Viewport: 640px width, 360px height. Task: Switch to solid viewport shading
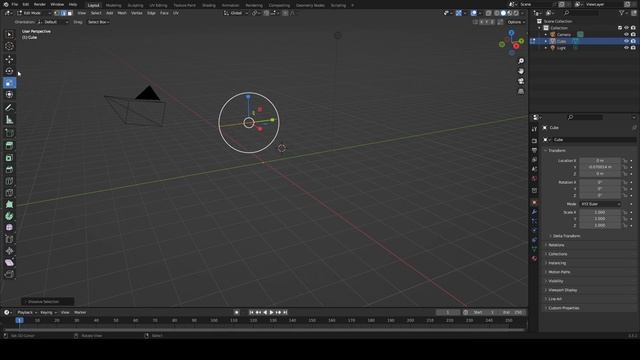point(503,13)
